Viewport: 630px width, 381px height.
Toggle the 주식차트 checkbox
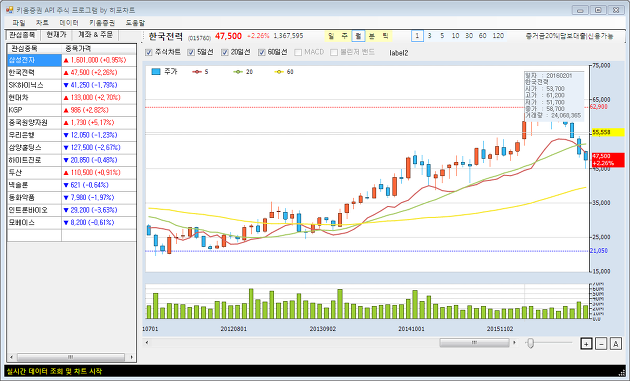click(x=149, y=52)
